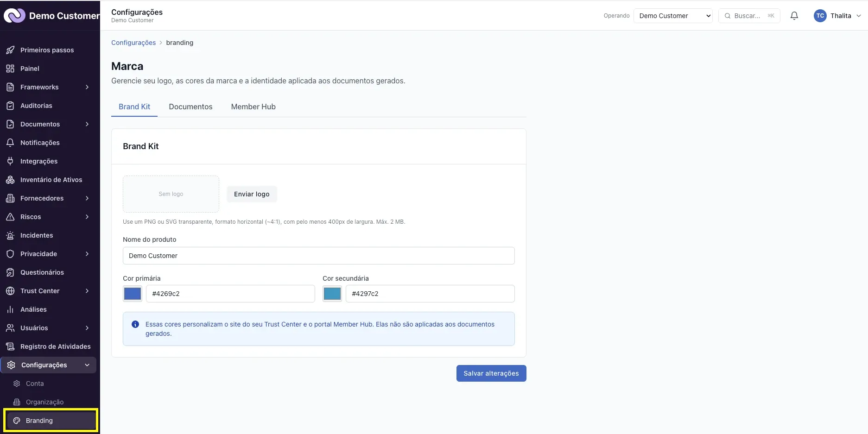Click the Conta gear icon

(17, 384)
